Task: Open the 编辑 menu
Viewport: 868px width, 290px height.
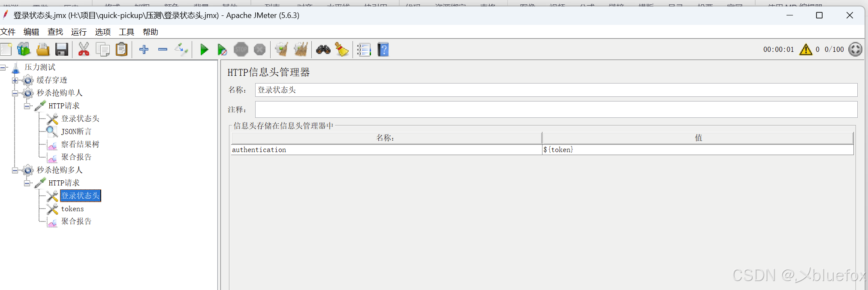Action: click(x=31, y=32)
